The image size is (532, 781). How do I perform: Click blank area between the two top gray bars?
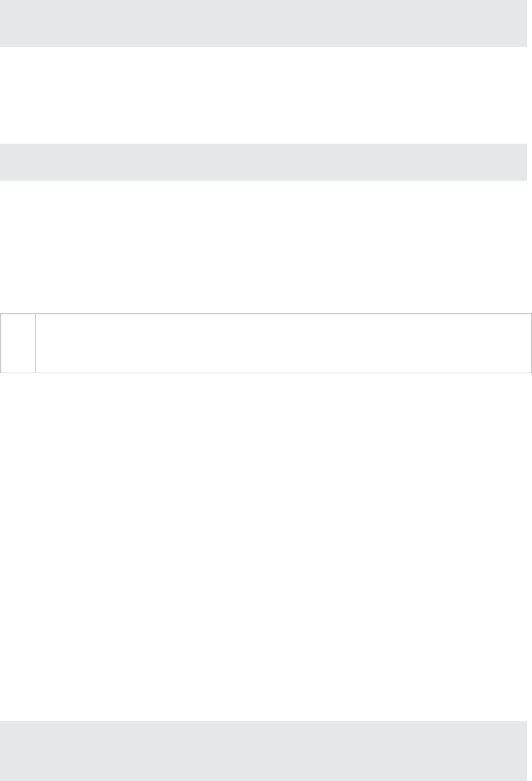point(263,94)
